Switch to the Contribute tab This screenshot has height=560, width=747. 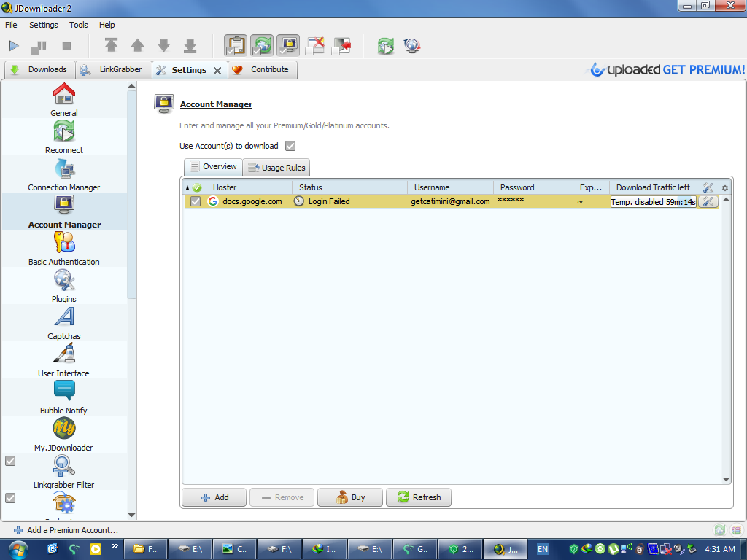pos(263,69)
